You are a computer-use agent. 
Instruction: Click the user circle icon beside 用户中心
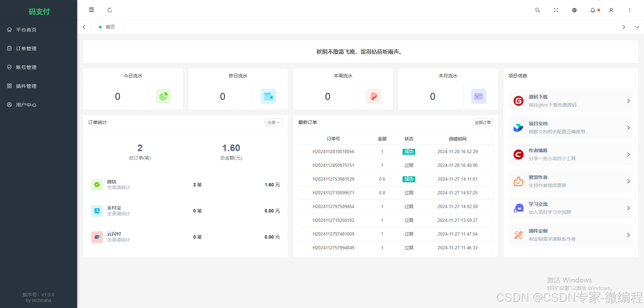coord(9,105)
